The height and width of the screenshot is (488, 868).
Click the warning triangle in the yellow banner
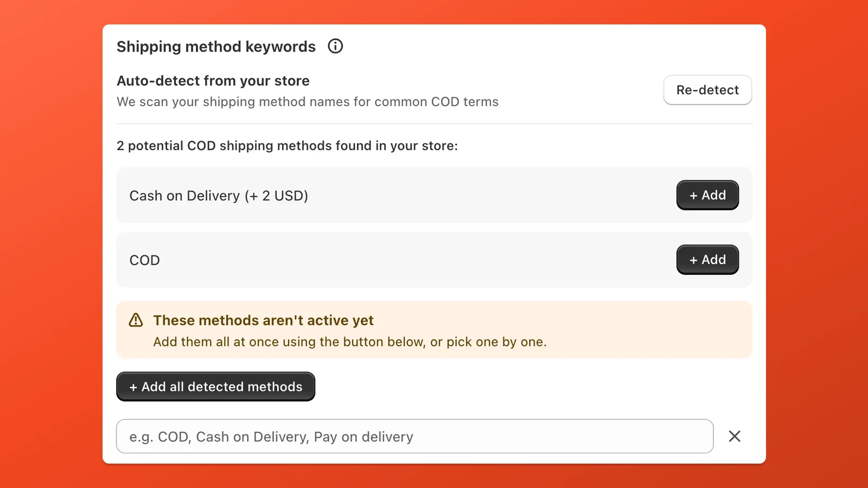click(x=135, y=320)
